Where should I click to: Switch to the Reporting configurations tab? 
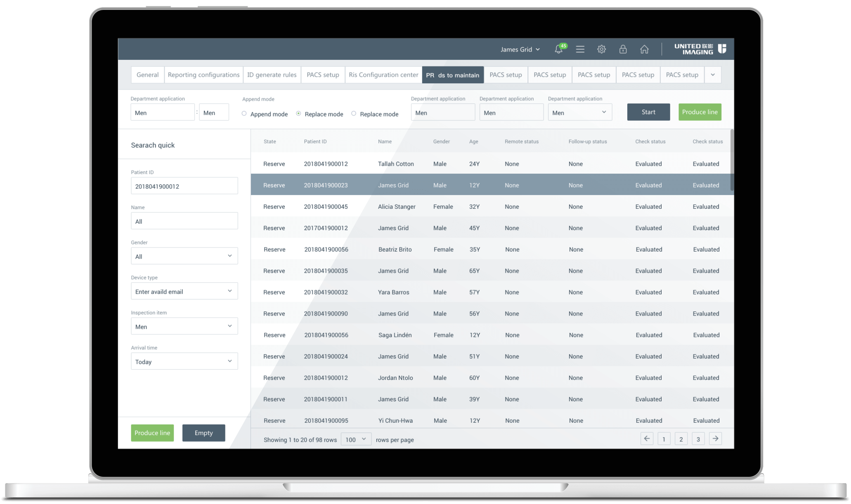pos(203,75)
